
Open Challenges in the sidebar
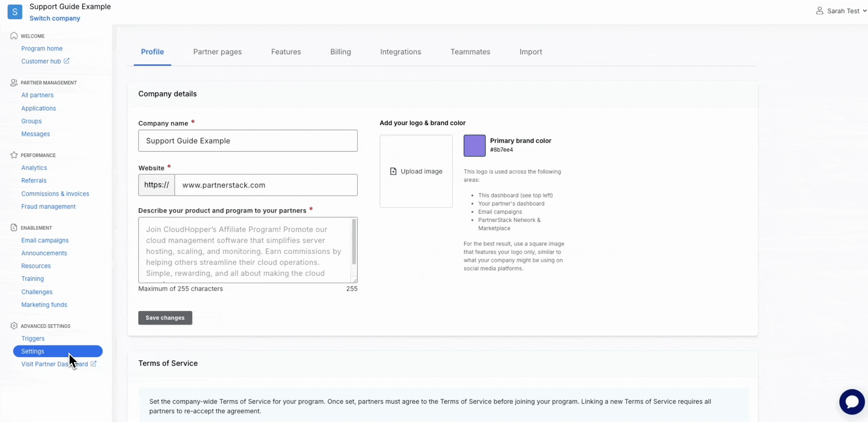(x=37, y=292)
